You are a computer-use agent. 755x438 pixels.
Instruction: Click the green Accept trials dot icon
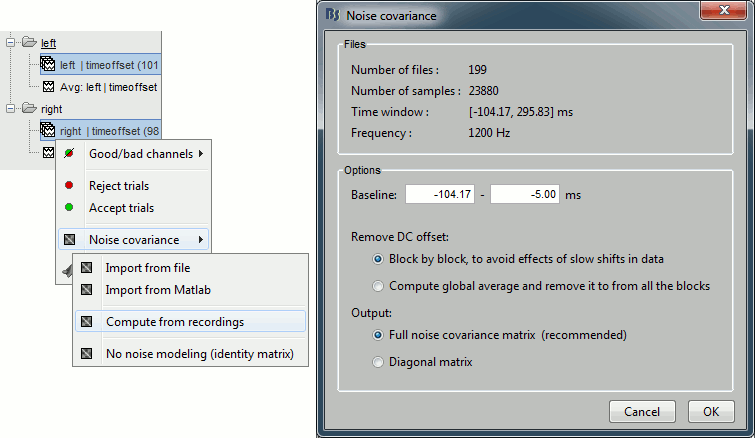pyautogui.click(x=68, y=208)
